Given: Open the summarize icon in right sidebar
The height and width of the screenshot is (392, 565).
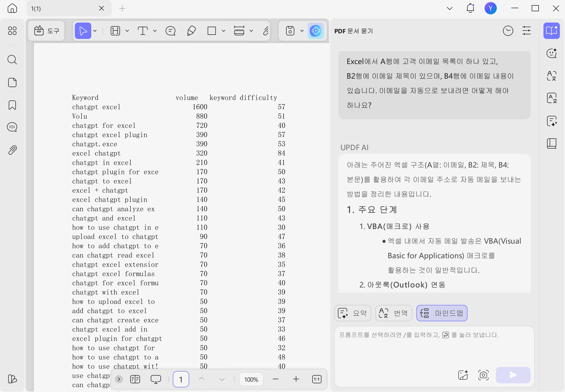Looking at the screenshot, I should point(552,121).
